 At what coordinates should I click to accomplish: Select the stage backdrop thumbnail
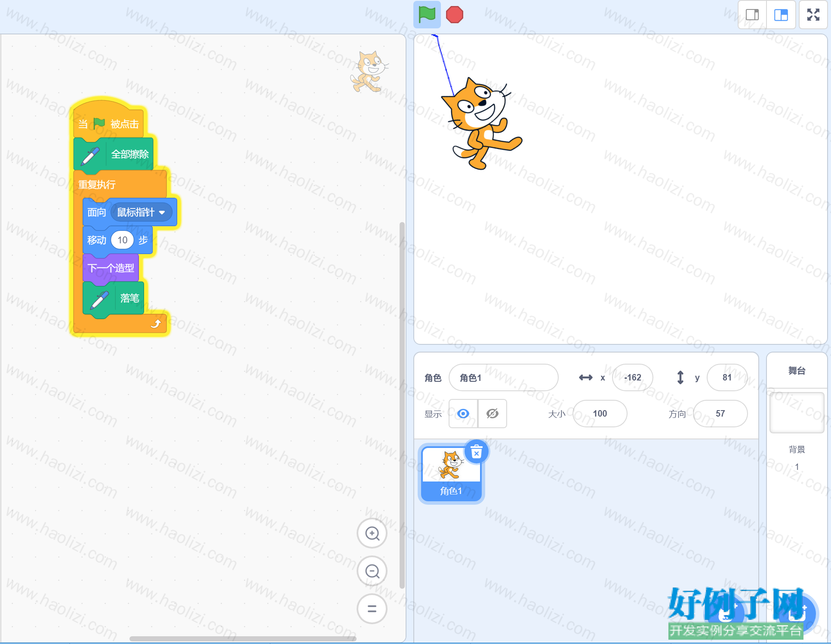797,413
